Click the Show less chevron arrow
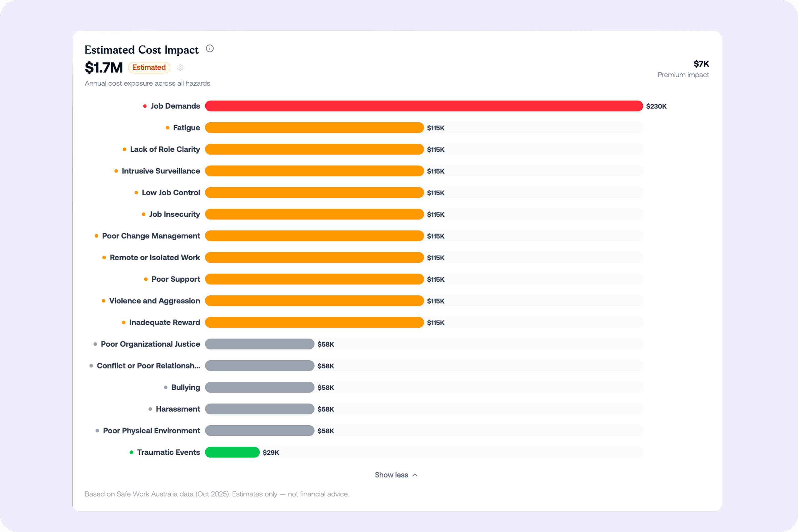798x532 pixels. pyautogui.click(x=414, y=475)
